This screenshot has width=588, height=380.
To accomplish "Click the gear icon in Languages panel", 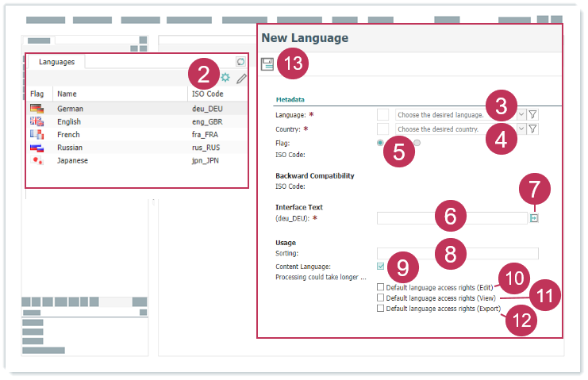I will (x=225, y=78).
